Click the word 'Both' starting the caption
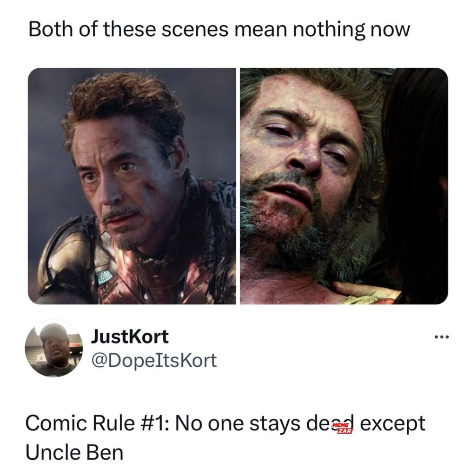 (x=50, y=30)
